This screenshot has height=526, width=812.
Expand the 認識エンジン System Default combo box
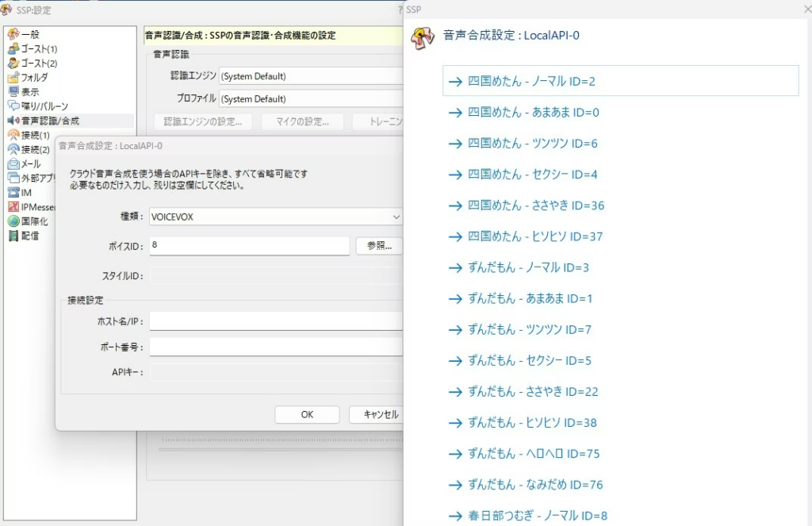(311, 76)
